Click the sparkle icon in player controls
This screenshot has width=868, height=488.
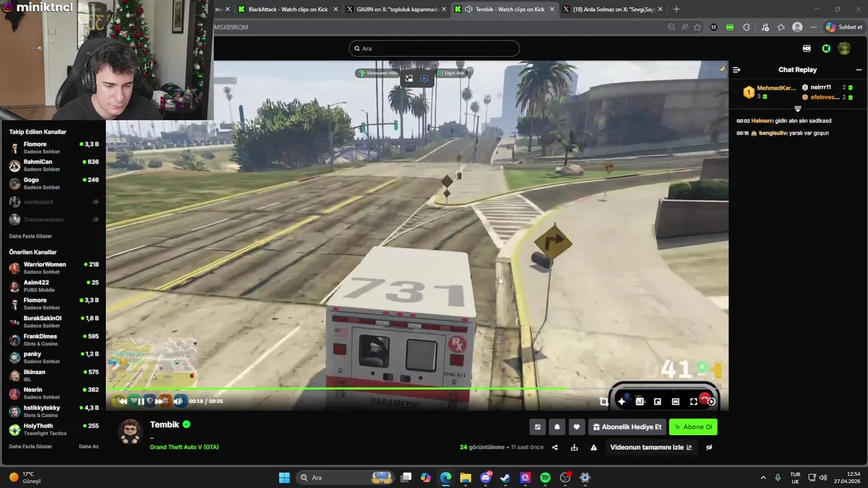point(621,402)
